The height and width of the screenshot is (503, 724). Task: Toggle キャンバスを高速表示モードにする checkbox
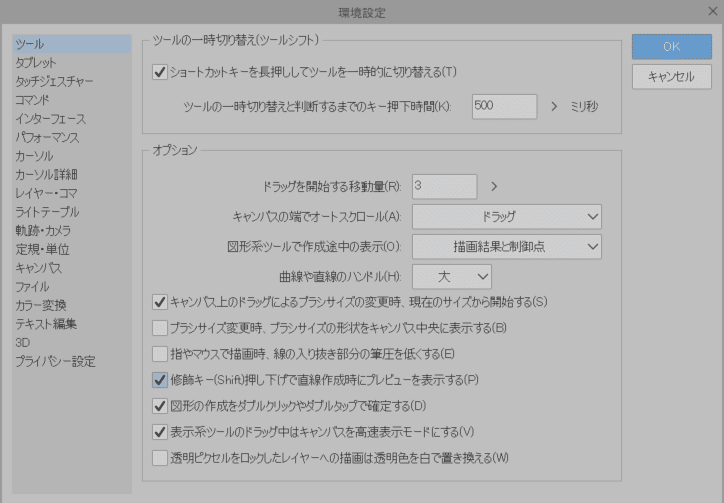[160, 432]
